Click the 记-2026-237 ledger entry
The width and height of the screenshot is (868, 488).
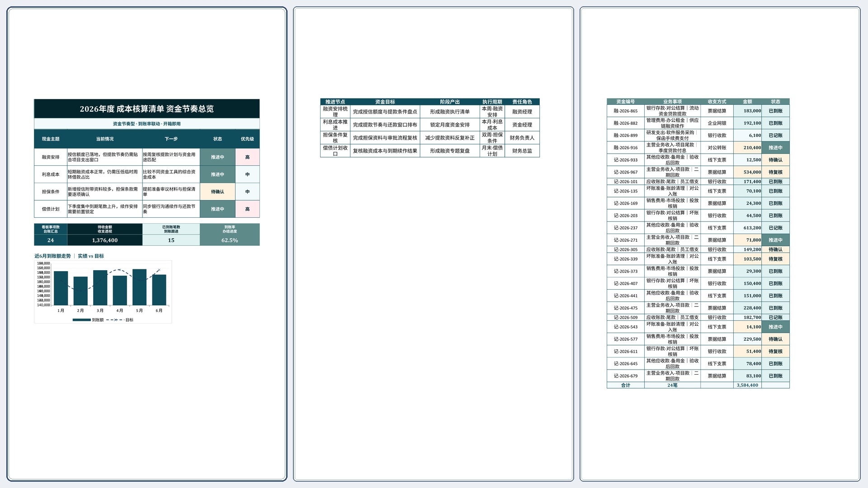pos(626,228)
